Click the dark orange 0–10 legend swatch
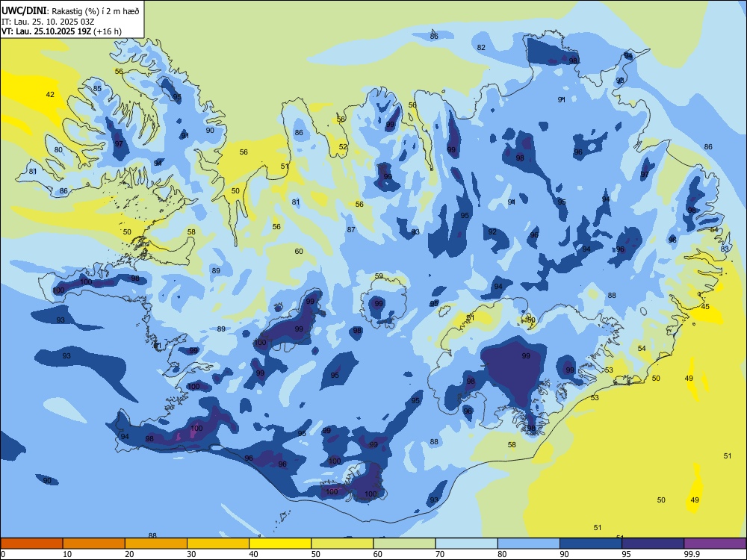Viewport: 747px width, 560px height. tap(31, 544)
